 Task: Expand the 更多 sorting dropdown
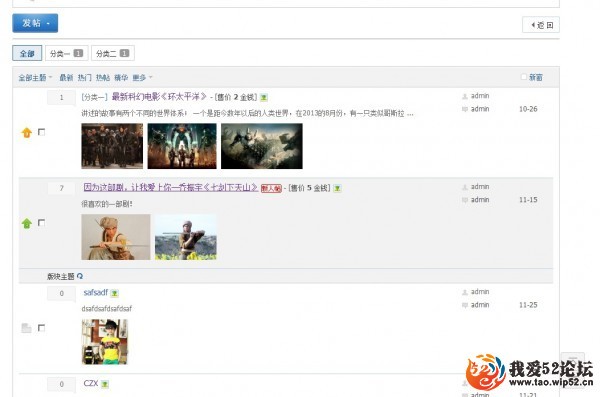142,78
